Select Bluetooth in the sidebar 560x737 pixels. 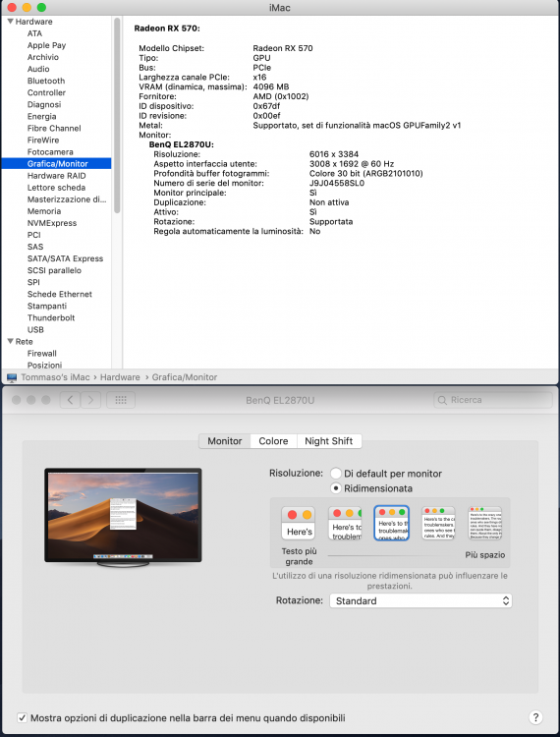[x=46, y=81]
